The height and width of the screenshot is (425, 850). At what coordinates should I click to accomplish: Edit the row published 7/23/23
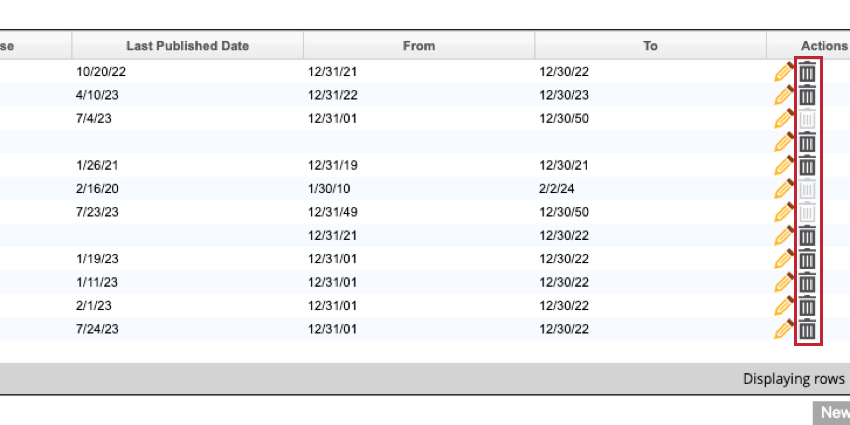coord(784,213)
